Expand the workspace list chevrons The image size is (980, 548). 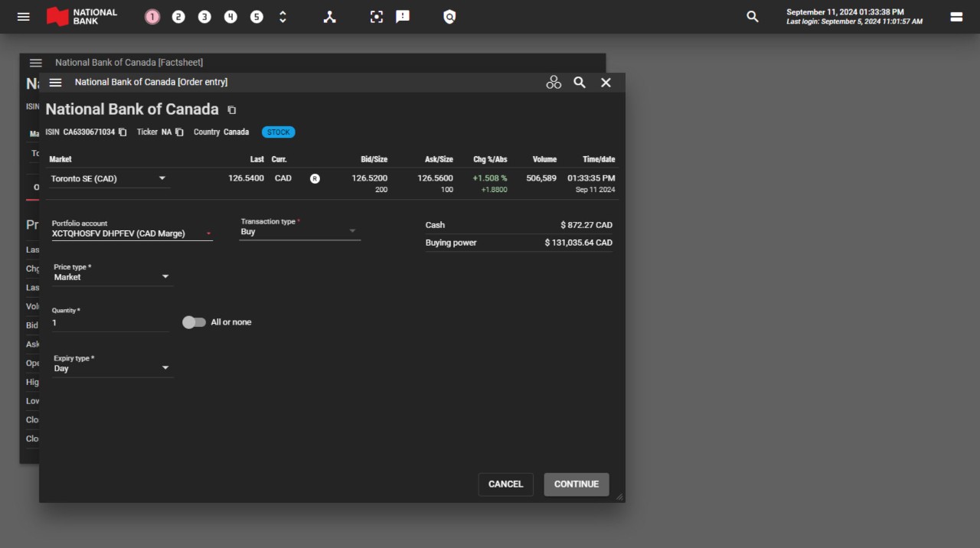[283, 17]
